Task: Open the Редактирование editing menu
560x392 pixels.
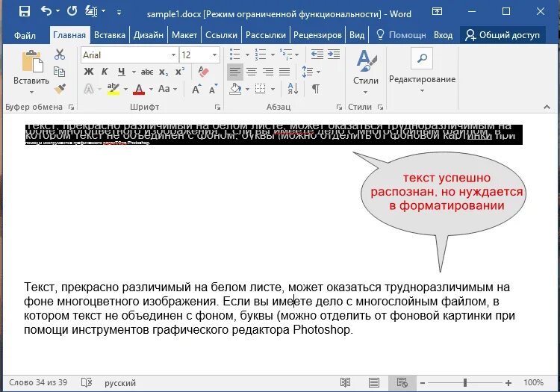Action: [422, 70]
